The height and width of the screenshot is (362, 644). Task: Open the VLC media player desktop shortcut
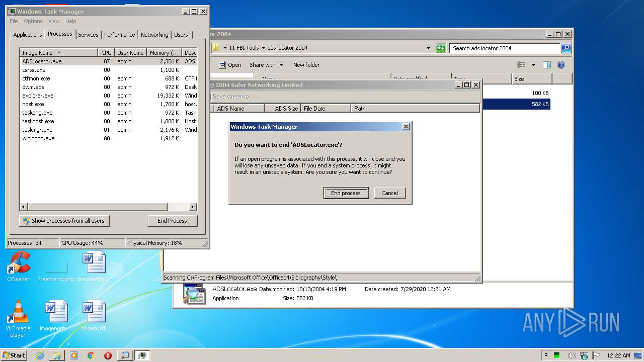[x=18, y=319]
